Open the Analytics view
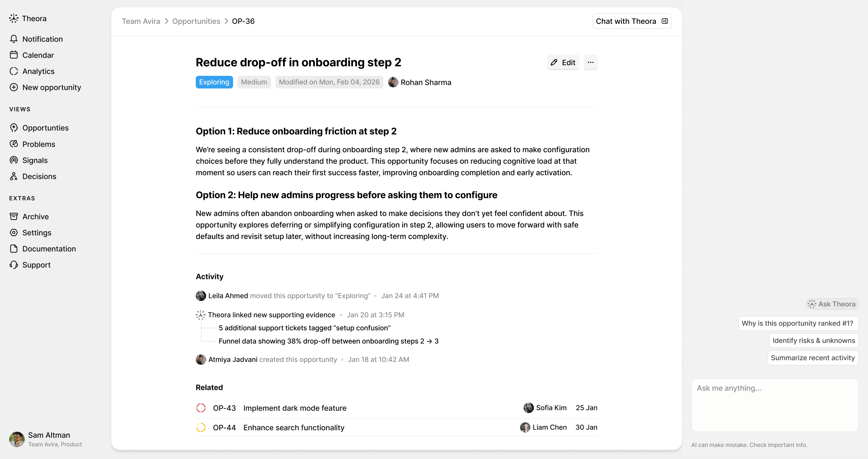Image resolution: width=868 pixels, height=459 pixels. coord(38,71)
